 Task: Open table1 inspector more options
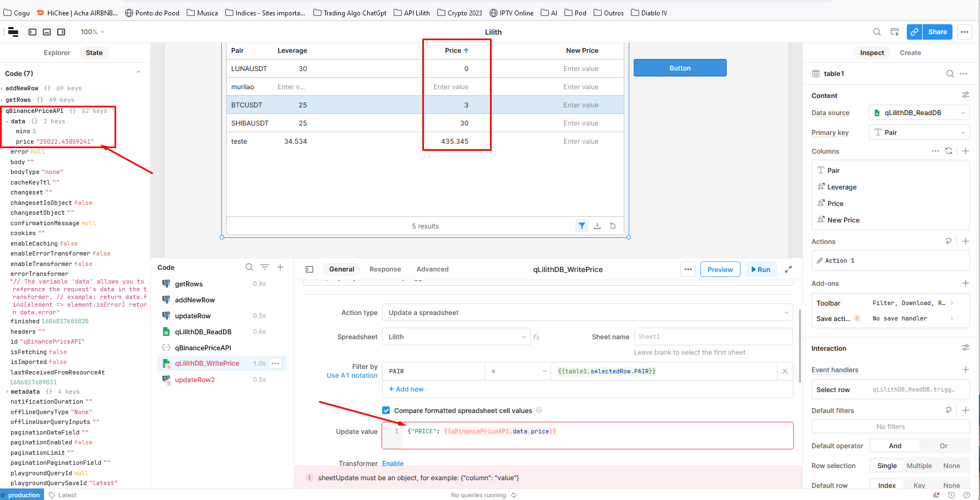click(963, 74)
